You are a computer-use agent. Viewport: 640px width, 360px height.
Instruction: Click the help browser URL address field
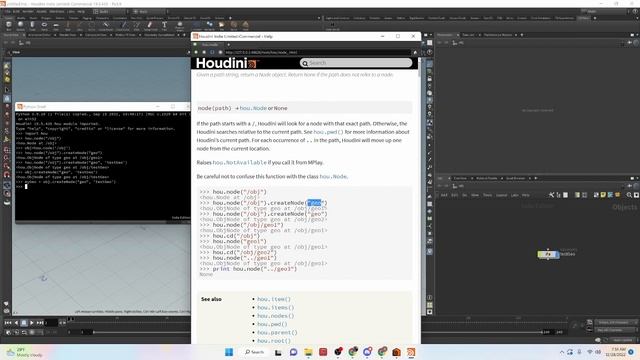click(x=318, y=52)
